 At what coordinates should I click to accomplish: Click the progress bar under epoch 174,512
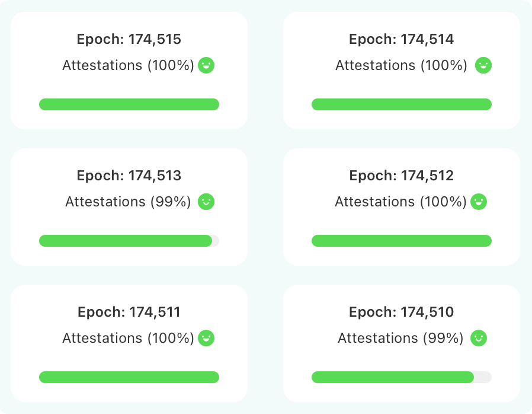402,241
